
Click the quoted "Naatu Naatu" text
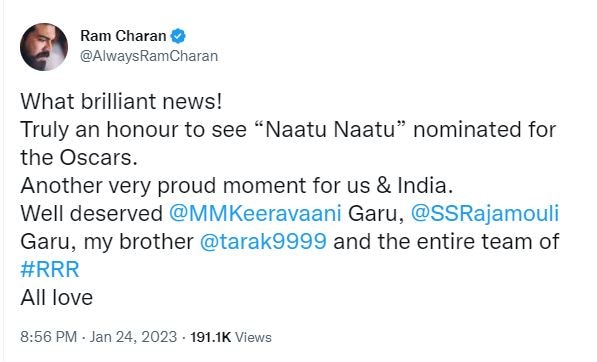[331, 129]
